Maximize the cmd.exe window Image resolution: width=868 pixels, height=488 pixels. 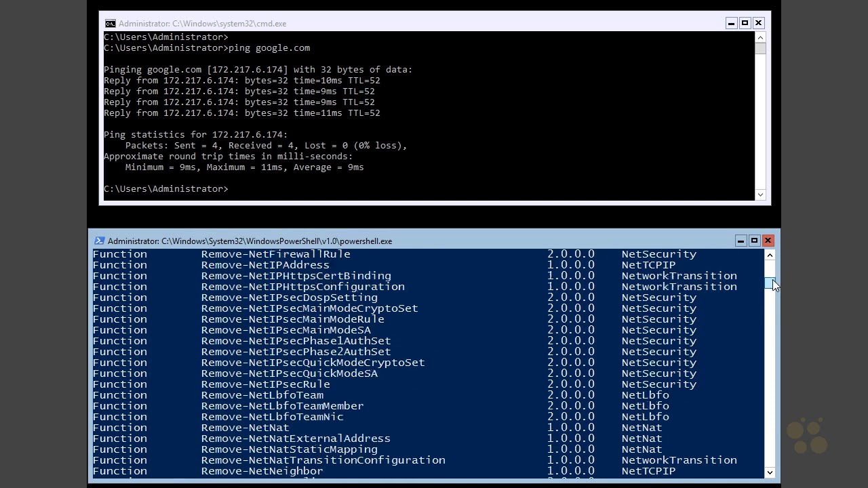(x=745, y=23)
